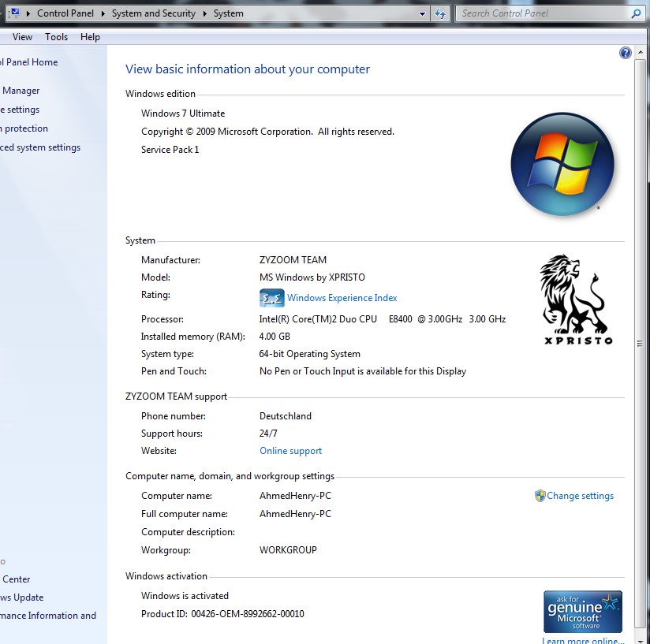Click the vertical scrollbar thumb

pos(641,344)
